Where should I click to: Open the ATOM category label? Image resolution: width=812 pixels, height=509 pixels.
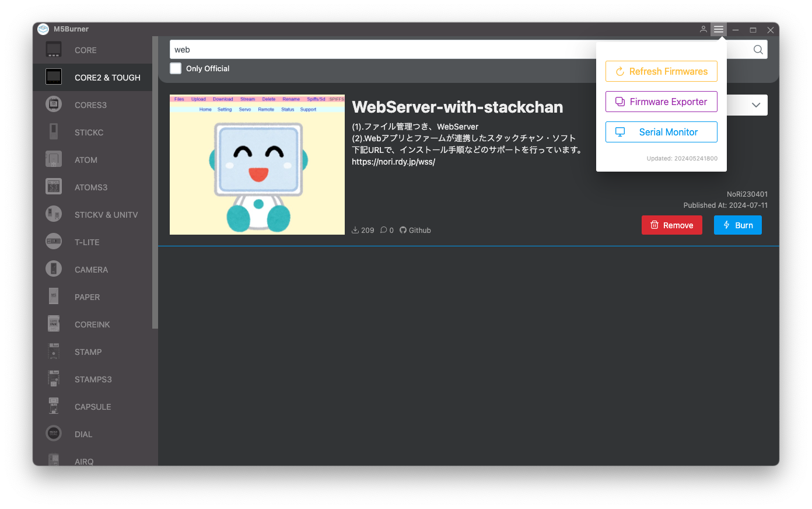click(86, 160)
